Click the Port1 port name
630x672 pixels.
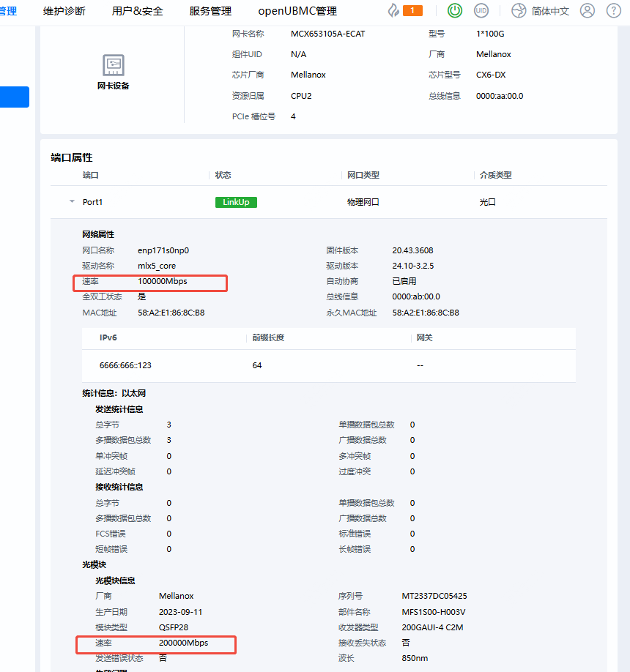click(x=92, y=202)
